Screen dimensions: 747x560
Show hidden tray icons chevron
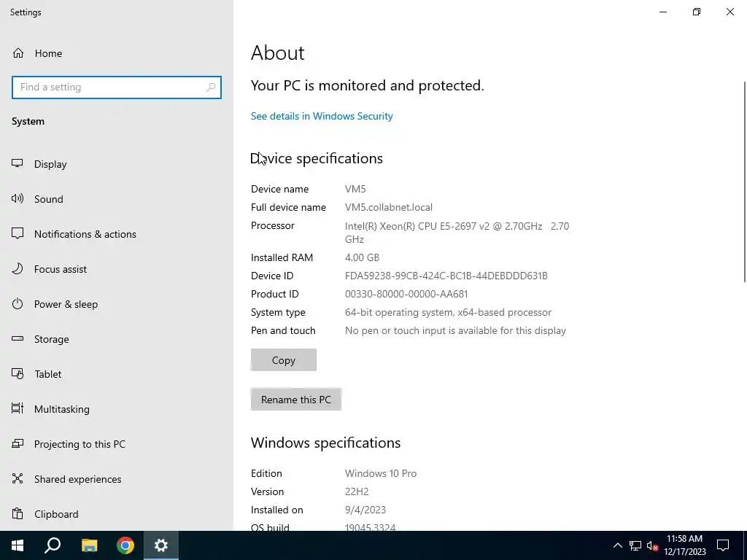pos(617,545)
